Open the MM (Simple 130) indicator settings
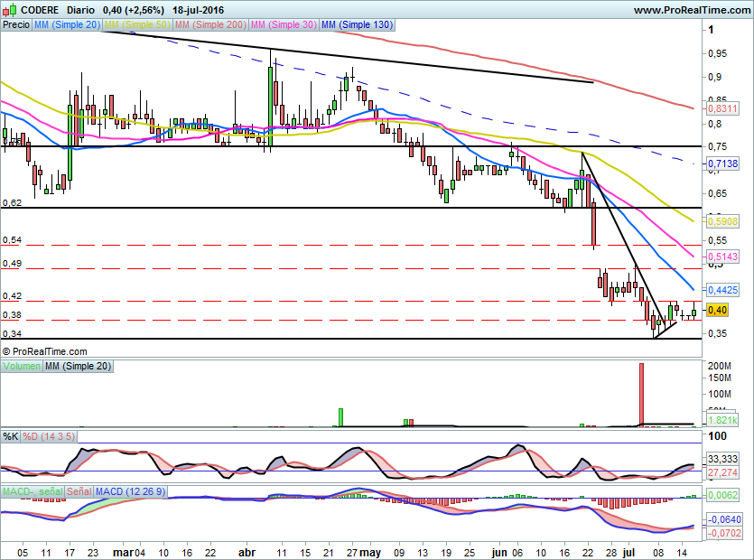Viewport: 754px width, 560px height. (357, 25)
